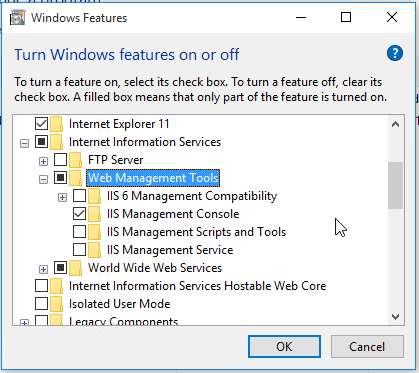This screenshot has width=419, height=373.
Task: Click the feature list scroll down arrow
Action: coord(396,317)
